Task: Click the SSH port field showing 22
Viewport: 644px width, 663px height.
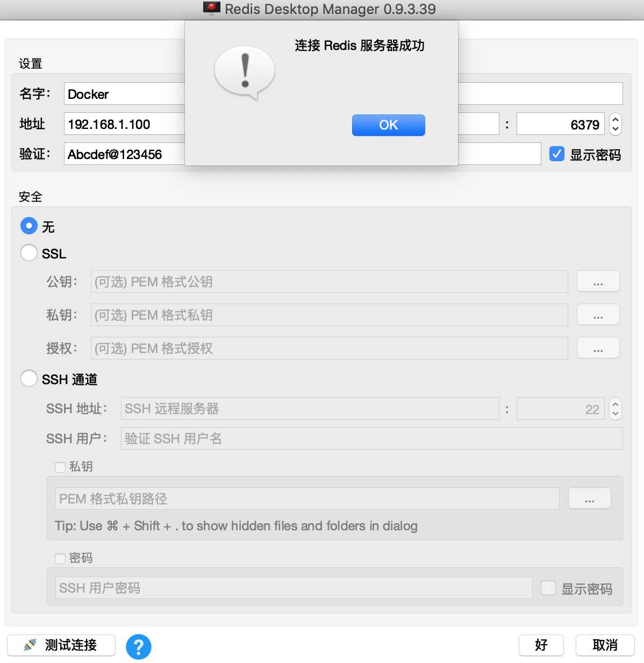Action: coord(560,408)
